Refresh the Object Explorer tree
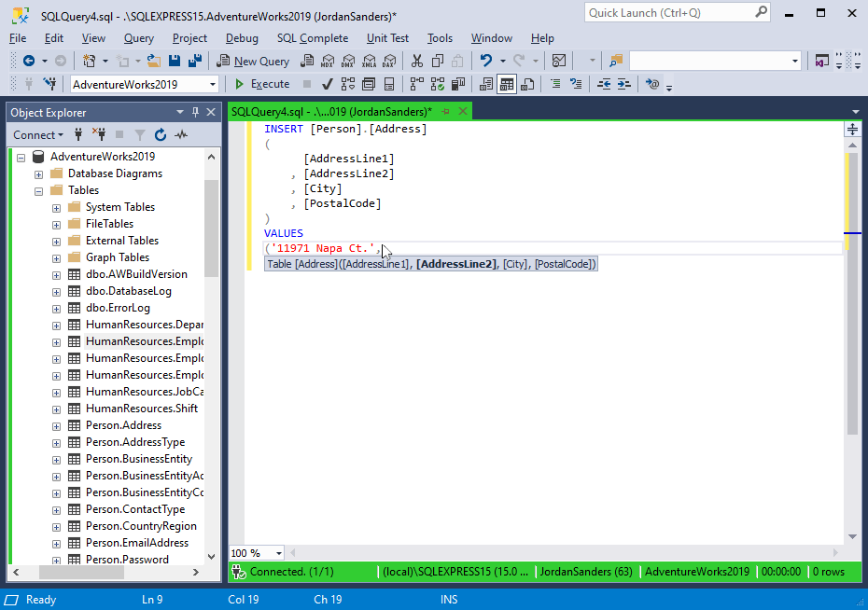This screenshot has height=610, width=868. (x=161, y=135)
